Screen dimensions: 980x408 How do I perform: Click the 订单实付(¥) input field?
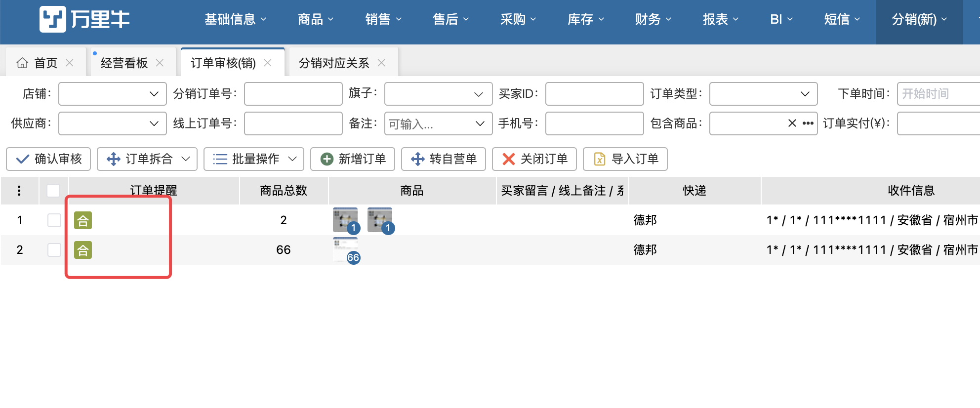pos(939,123)
